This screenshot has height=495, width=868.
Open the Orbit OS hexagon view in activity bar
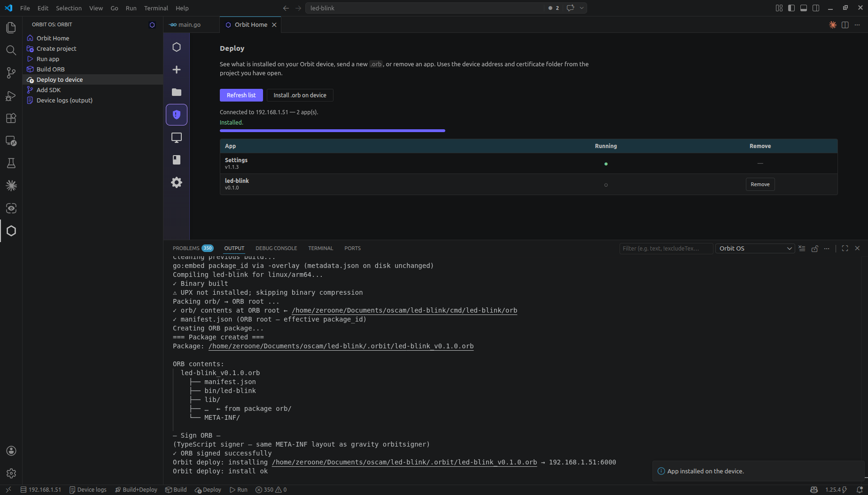pyautogui.click(x=11, y=231)
